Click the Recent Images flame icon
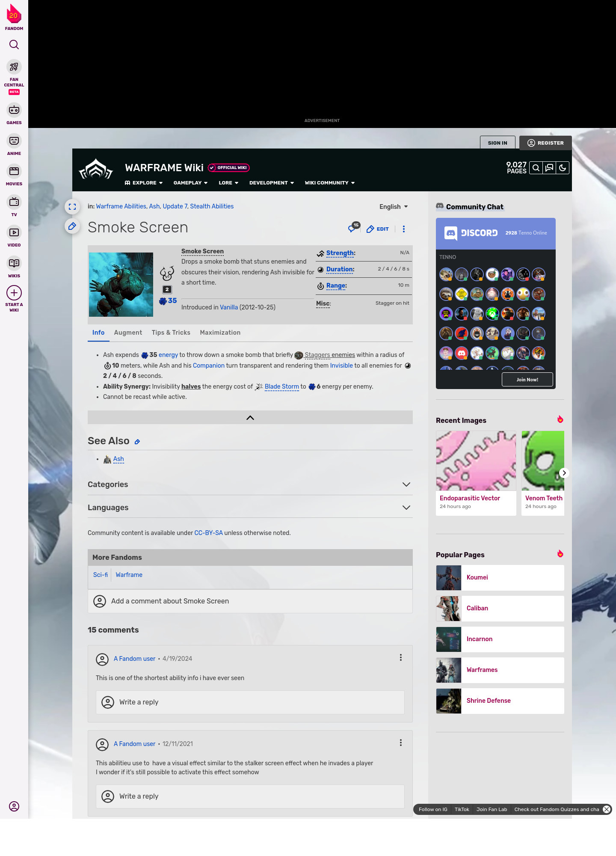This screenshot has height=856, width=616. [560, 419]
